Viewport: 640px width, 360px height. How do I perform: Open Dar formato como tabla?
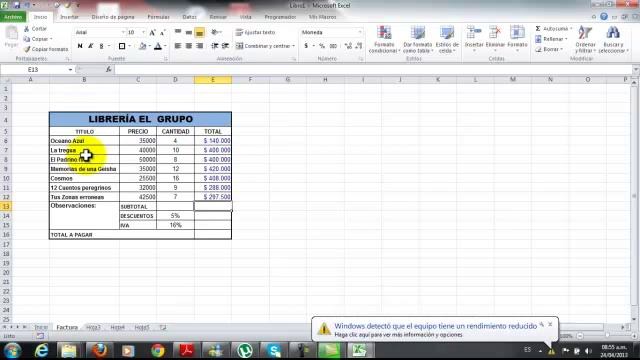(418, 39)
